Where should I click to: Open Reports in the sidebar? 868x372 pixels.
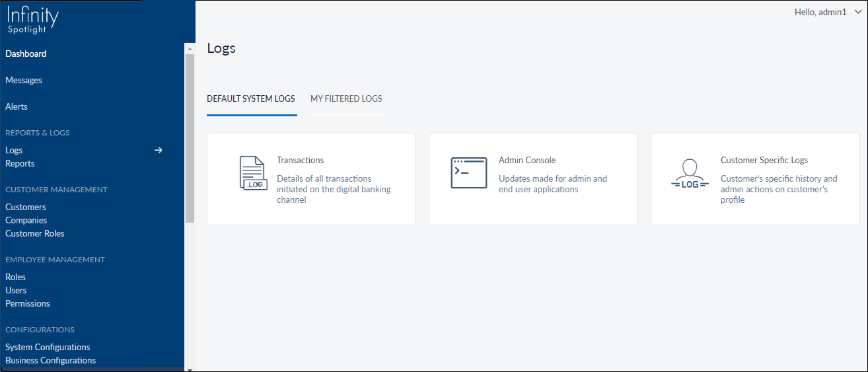20,164
